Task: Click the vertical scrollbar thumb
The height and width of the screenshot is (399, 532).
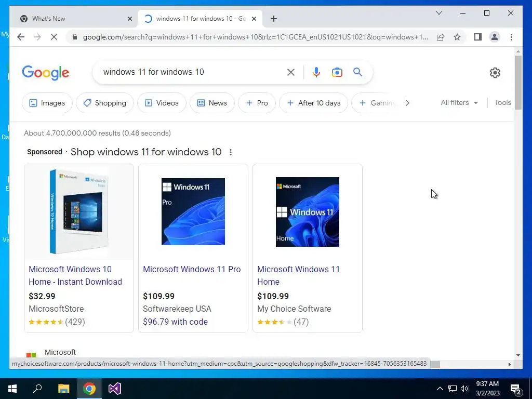Action: point(518,83)
